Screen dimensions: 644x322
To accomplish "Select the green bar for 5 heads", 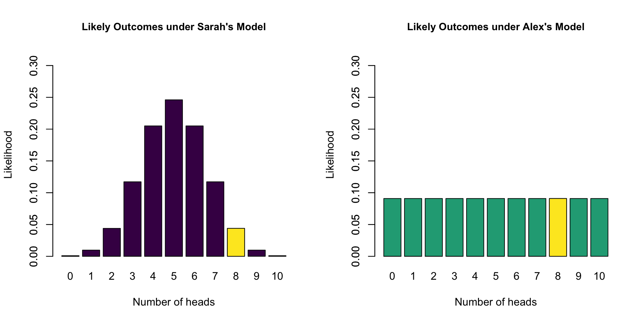I will 496,227.
